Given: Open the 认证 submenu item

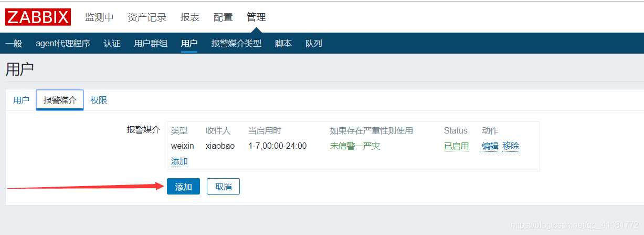Looking at the screenshot, I should (112, 43).
